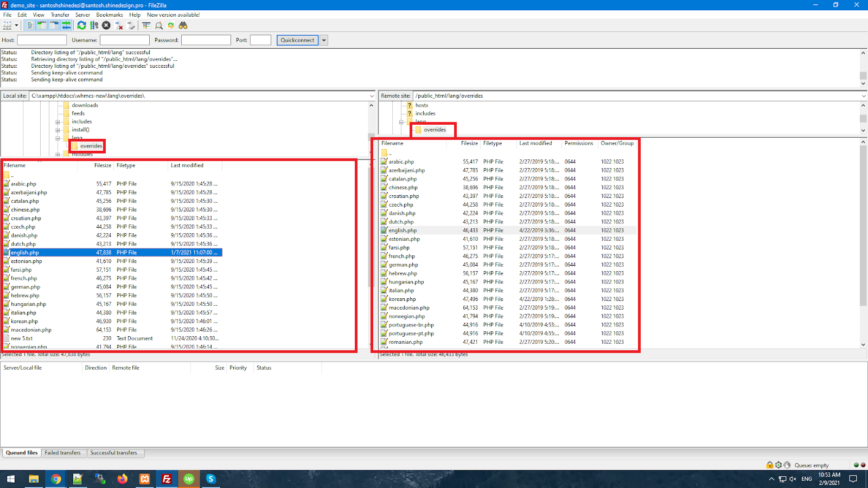868x488 pixels.
Task: Open the Site Manager
Action: 8,25
